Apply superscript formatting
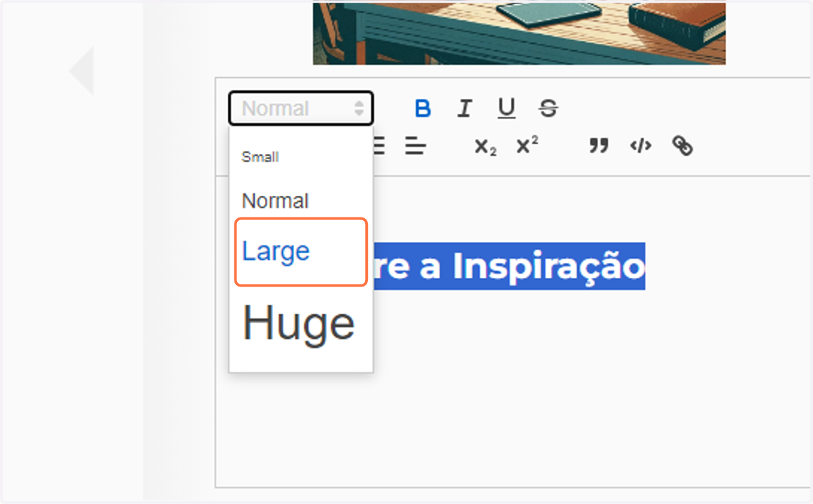This screenshot has height=504, width=813. click(527, 146)
